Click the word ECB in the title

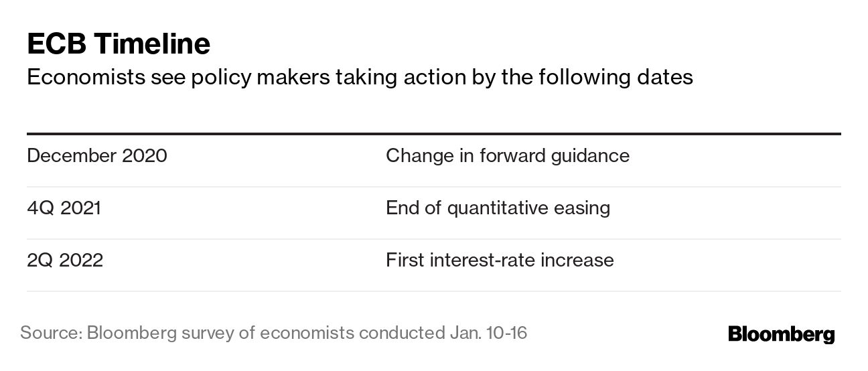pyautogui.click(x=56, y=44)
